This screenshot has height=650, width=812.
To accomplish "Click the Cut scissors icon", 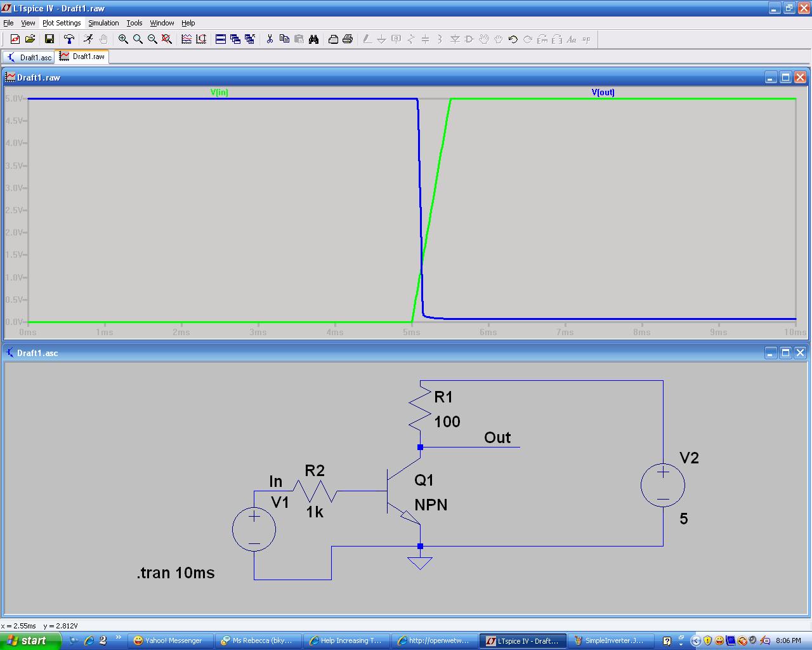I will 270,39.
